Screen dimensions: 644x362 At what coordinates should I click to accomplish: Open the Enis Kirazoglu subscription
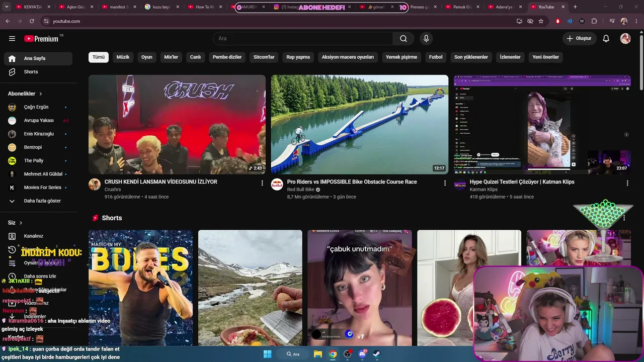38,134
